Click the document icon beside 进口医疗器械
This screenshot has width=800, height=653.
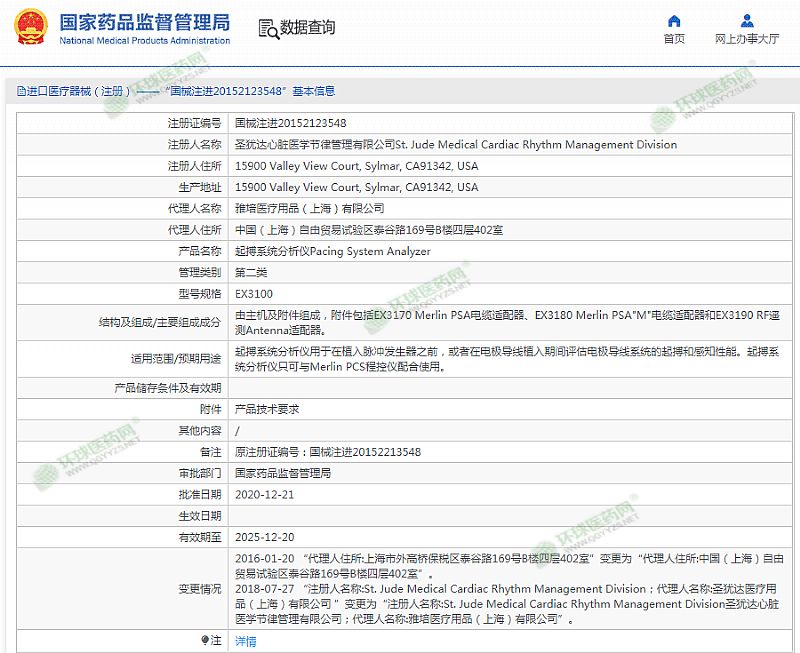(19, 91)
